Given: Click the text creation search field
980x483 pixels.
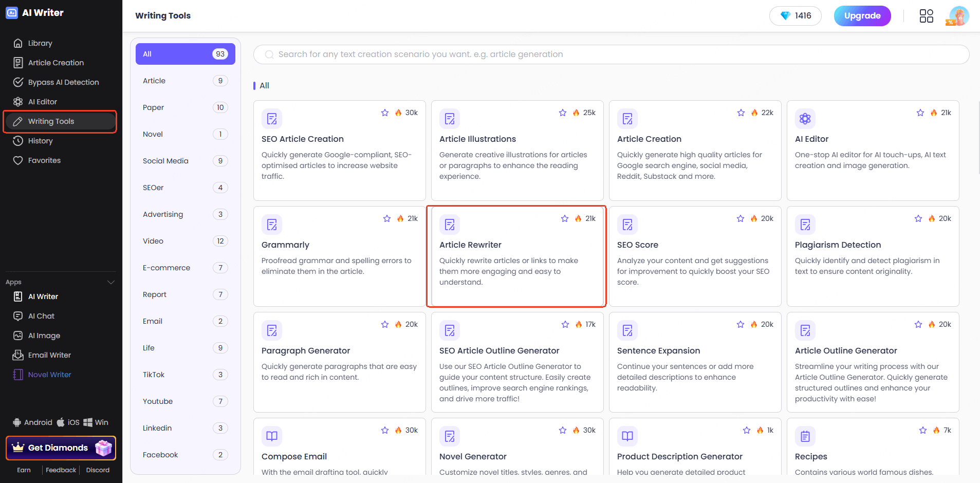Looking at the screenshot, I should pos(611,54).
